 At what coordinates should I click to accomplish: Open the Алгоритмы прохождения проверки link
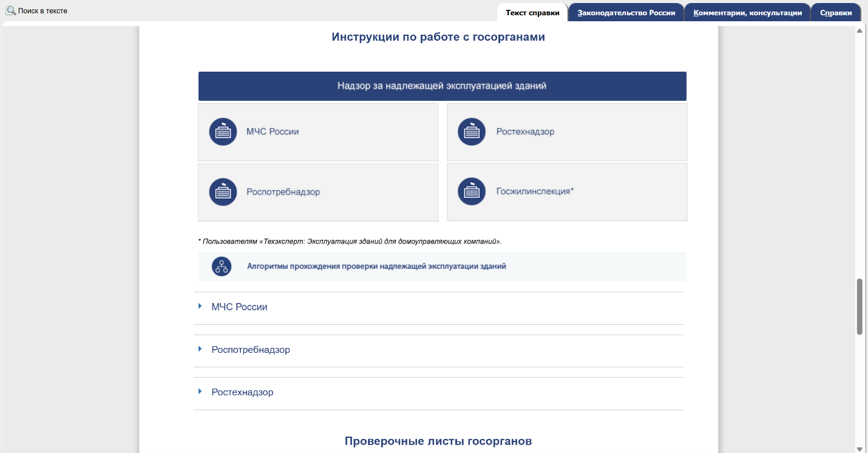[376, 266]
